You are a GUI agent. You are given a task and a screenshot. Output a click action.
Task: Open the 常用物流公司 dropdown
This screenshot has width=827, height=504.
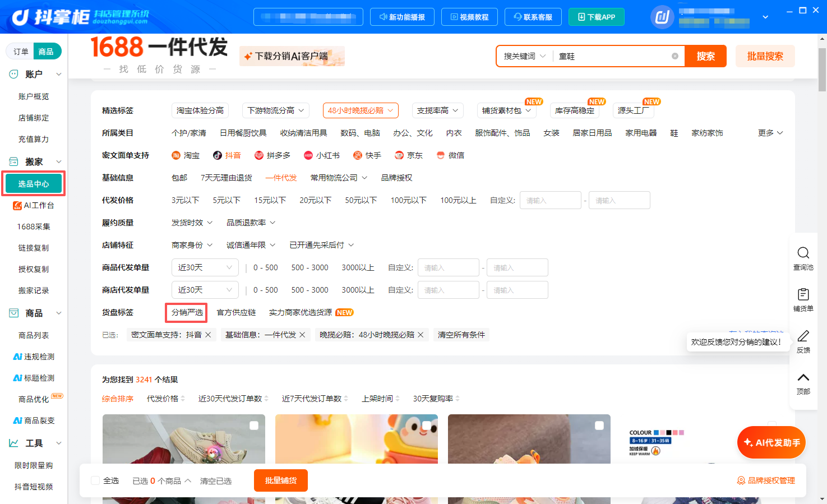pyautogui.click(x=339, y=178)
